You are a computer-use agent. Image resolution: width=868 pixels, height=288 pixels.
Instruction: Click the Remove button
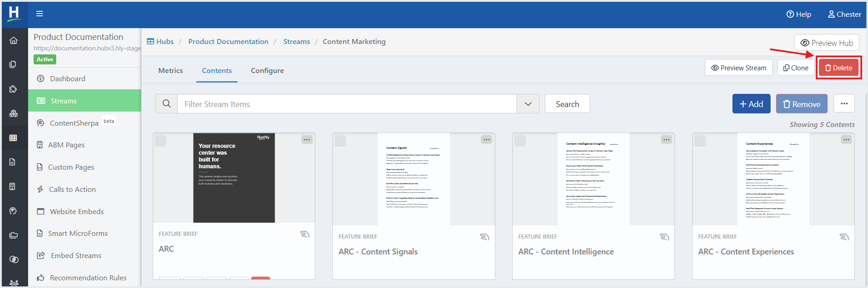click(x=802, y=104)
